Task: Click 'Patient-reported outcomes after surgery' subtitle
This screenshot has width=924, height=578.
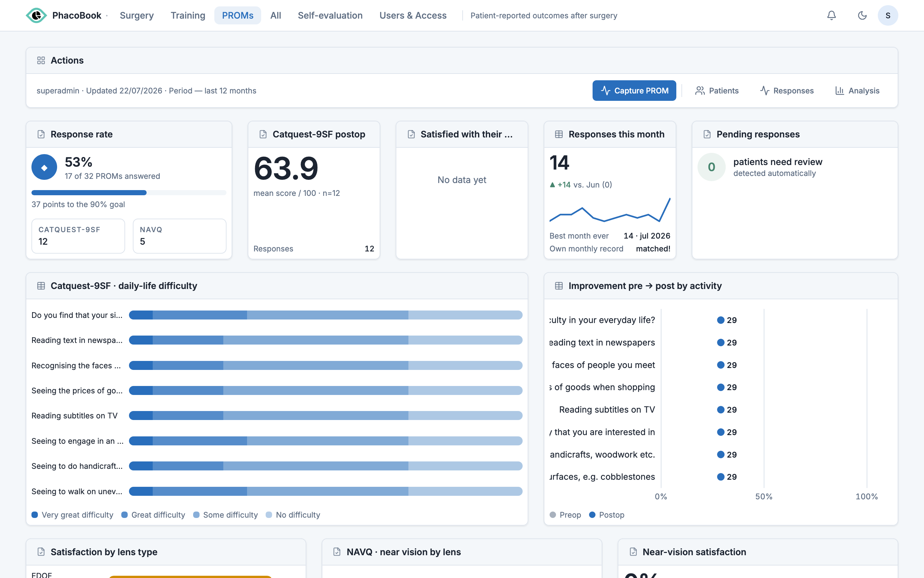Action: [544, 15]
